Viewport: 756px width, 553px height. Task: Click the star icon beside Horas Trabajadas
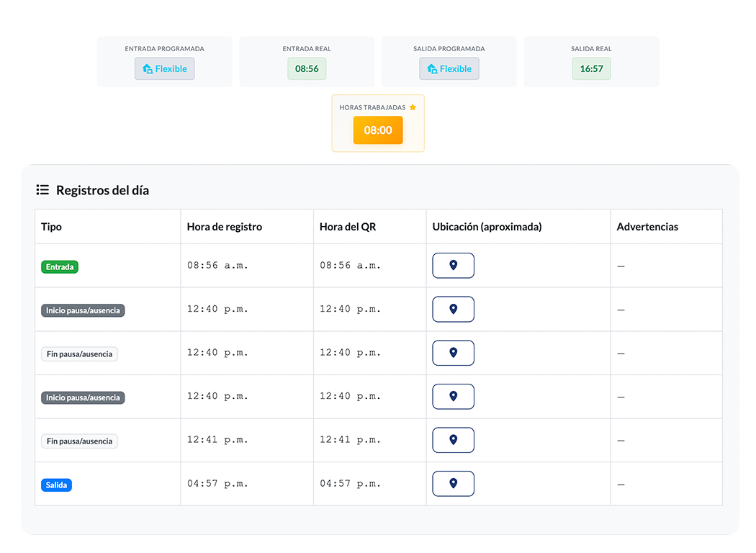coord(413,107)
